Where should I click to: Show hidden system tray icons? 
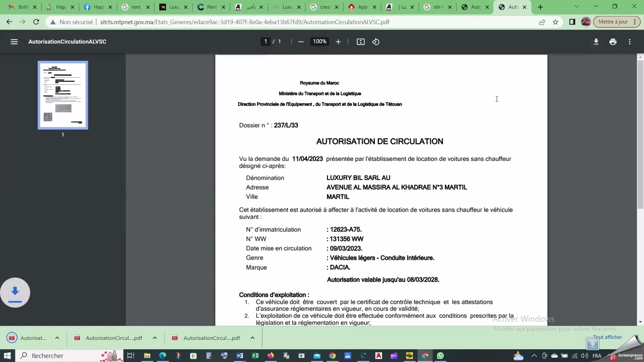tap(534, 356)
